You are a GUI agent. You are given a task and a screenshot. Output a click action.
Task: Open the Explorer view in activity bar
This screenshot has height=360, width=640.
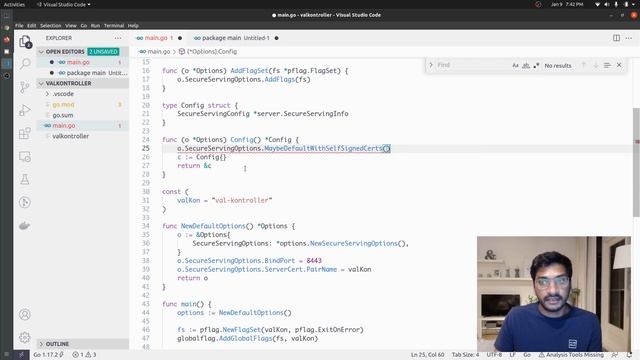point(25,42)
